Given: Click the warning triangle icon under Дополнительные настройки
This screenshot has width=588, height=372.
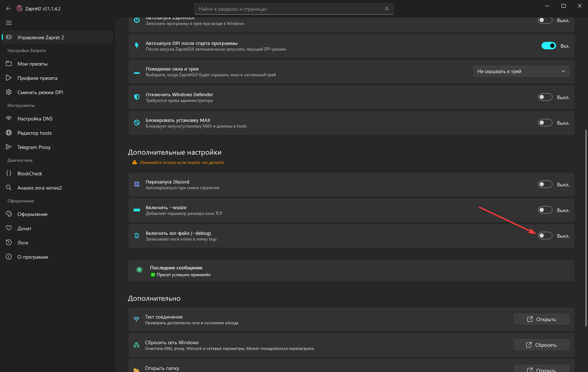Looking at the screenshot, I should click(x=135, y=162).
